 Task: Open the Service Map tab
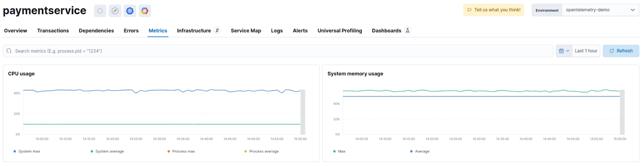click(246, 31)
